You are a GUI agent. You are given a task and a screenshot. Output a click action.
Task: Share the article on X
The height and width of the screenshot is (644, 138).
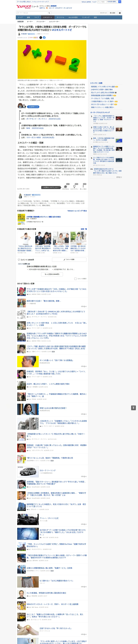pyautogui.click(x=41, y=37)
